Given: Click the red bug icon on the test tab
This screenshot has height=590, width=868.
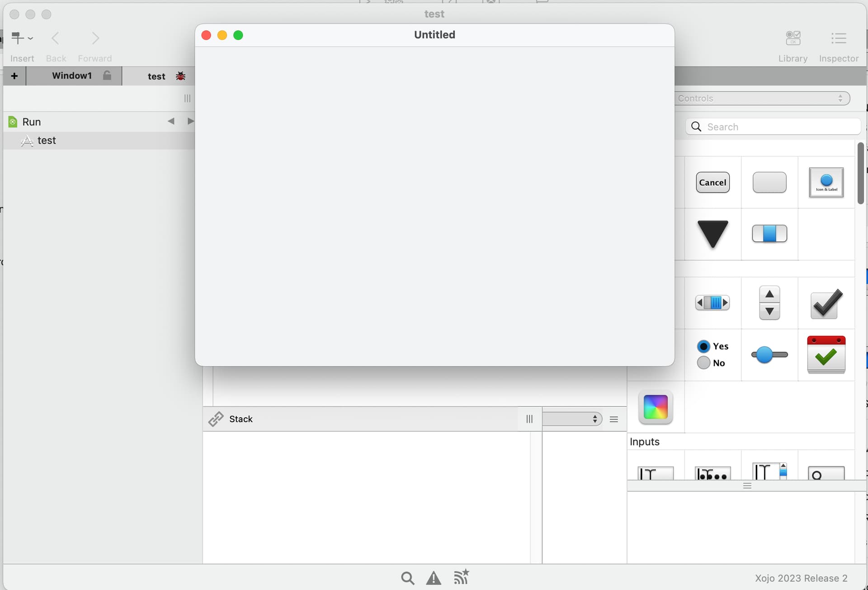Looking at the screenshot, I should [x=181, y=76].
